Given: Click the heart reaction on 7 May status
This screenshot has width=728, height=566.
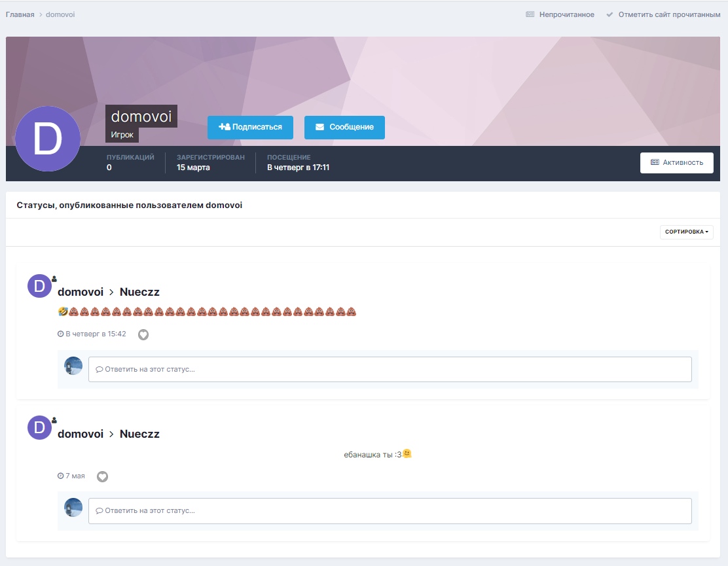Looking at the screenshot, I should coord(102,476).
